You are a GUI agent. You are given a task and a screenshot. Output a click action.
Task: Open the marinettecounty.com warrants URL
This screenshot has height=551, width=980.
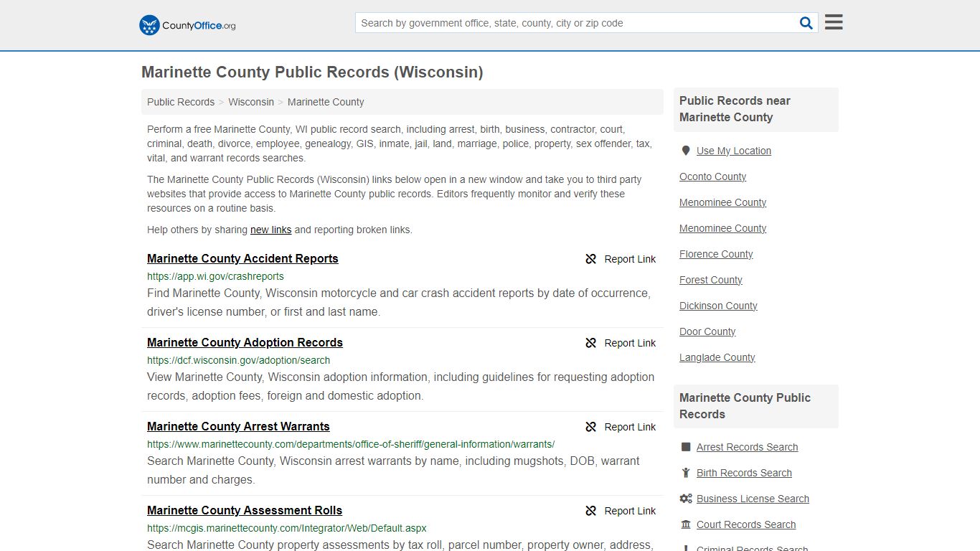pos(351,444)
